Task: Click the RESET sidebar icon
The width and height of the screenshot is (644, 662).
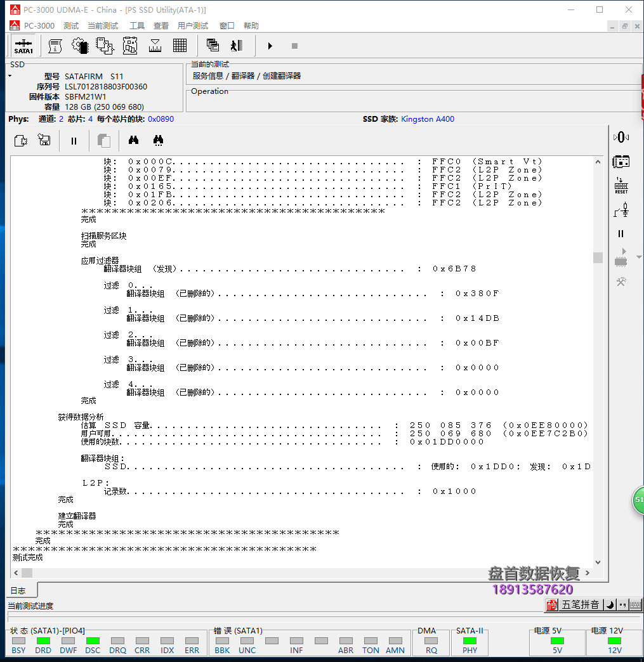Action: pos(621,186)
